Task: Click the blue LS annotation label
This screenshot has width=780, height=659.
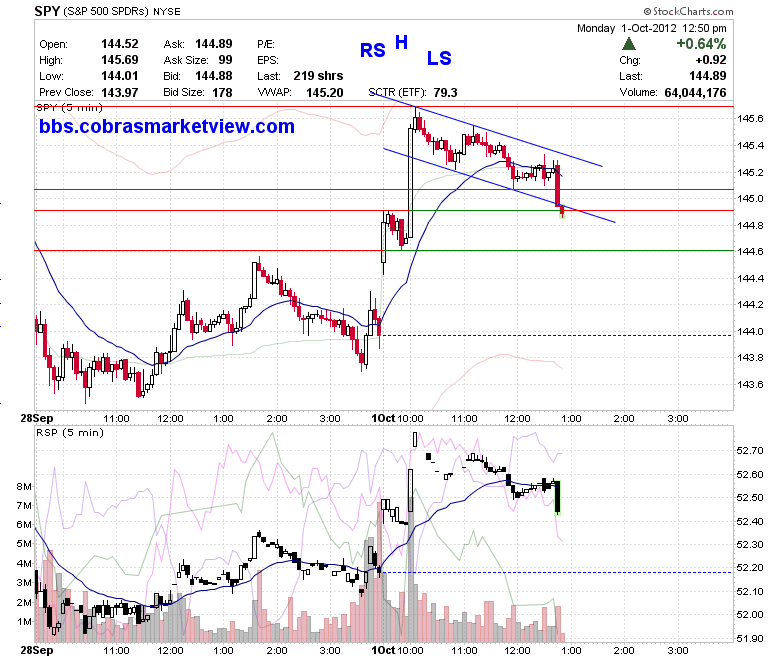Action: pos(439,58)
